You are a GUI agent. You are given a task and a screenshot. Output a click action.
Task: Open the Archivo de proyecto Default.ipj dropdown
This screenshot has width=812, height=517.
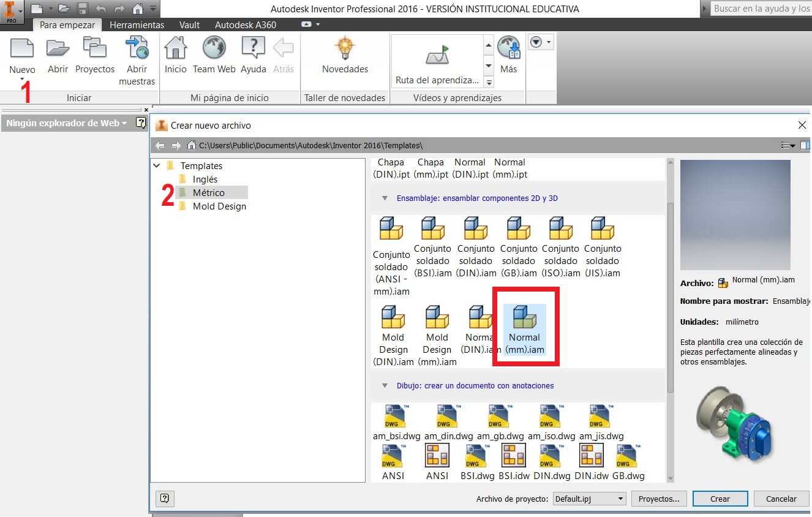tap(589, 499)
